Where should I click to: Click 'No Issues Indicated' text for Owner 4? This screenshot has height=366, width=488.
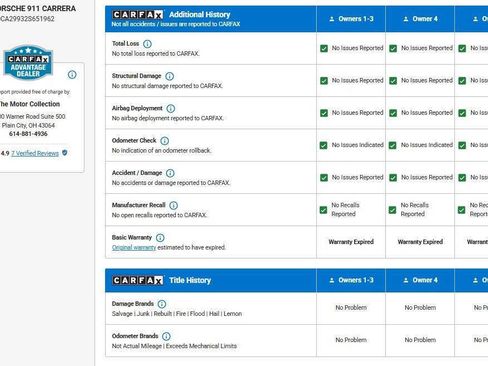pyautogui.click(x=427, y=145)
